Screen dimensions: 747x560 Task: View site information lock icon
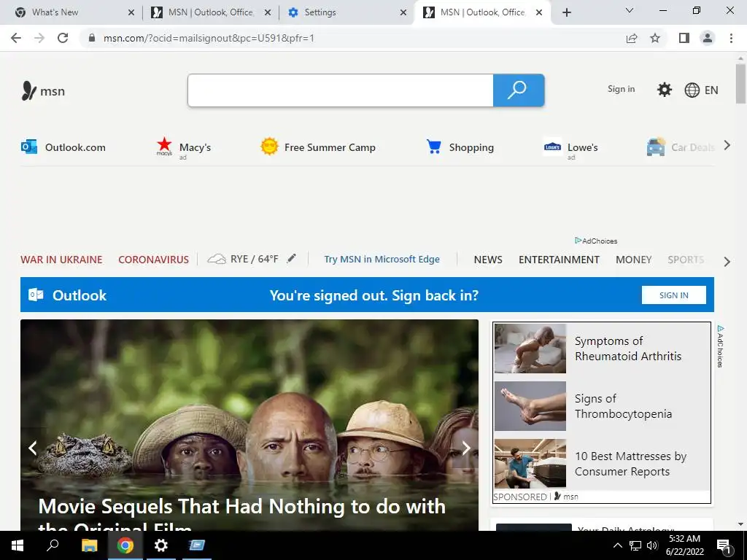click(x=92, y=38)
